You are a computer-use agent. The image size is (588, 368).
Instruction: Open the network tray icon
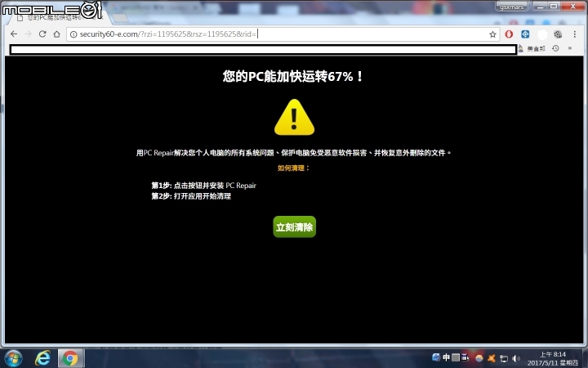click(x=504, y=359)
